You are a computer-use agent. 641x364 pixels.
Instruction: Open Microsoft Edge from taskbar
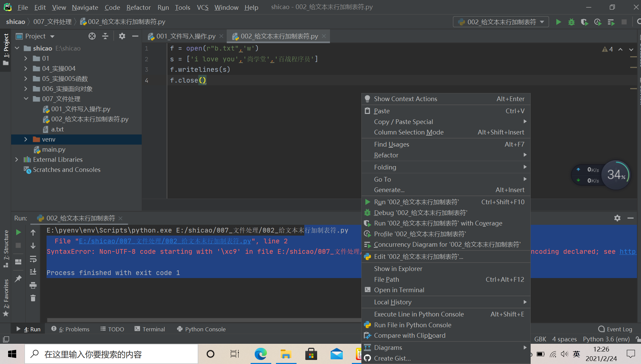[x=260, y=354]
